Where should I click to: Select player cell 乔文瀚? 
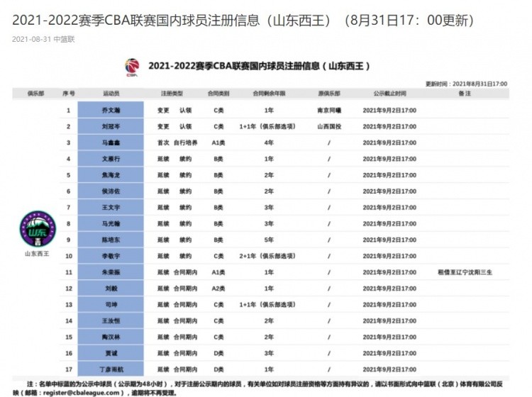(x=111, y=110)
